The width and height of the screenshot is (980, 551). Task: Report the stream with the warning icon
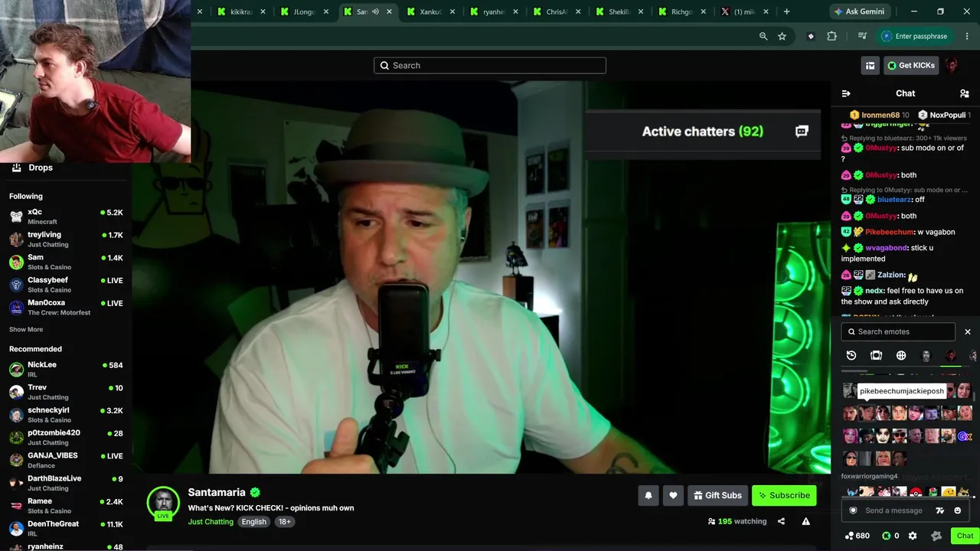pyautogui.click(x=805, y=521)
